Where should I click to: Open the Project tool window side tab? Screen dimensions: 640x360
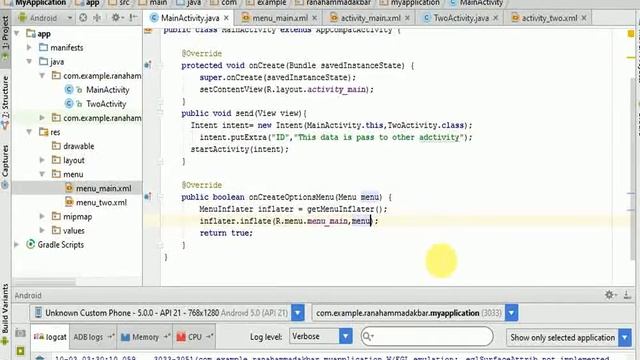[5, 39]
